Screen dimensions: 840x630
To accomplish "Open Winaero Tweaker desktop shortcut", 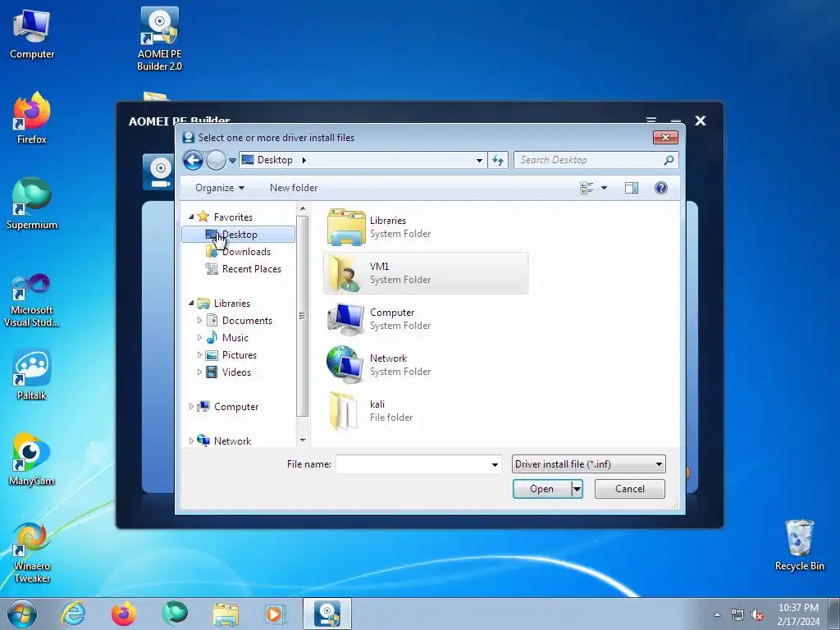I will (32, 553).
